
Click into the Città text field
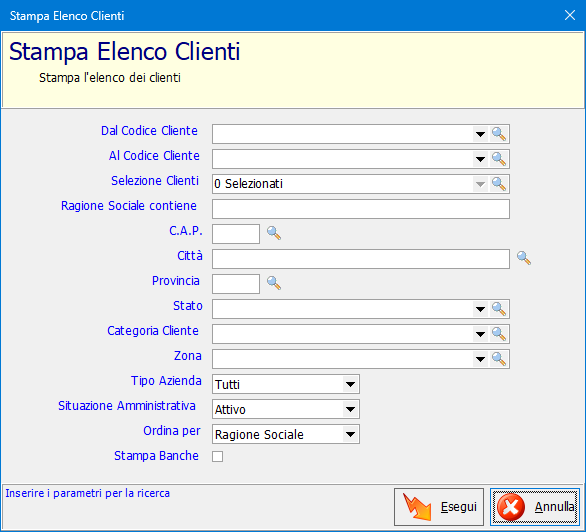tap(361, 259)
